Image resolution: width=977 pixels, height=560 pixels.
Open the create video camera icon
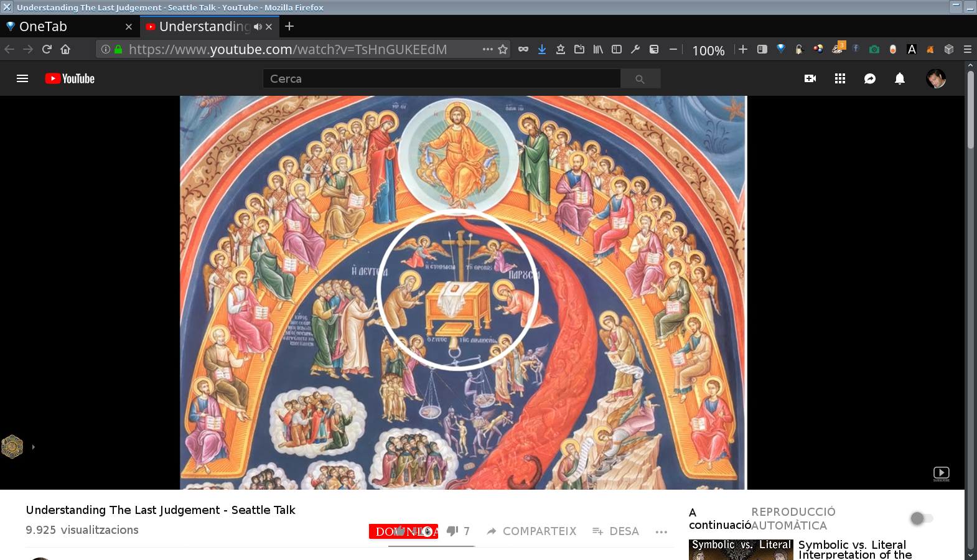[810, 78]
